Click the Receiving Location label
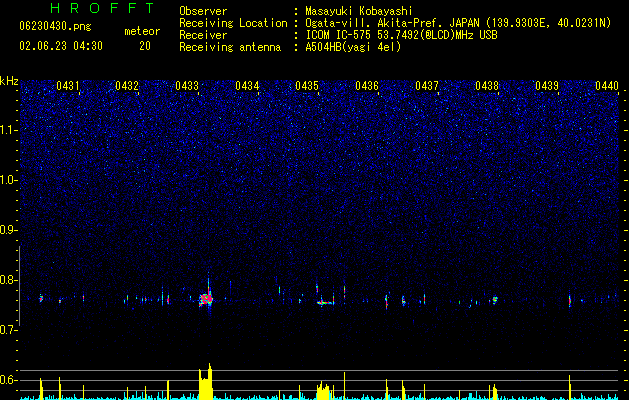 click(x=233, y=23)
